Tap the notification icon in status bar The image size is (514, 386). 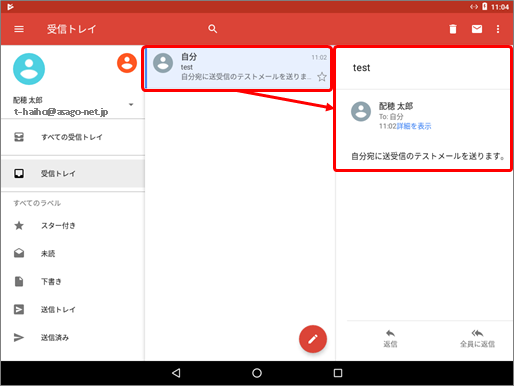click(x=10, y=6)
